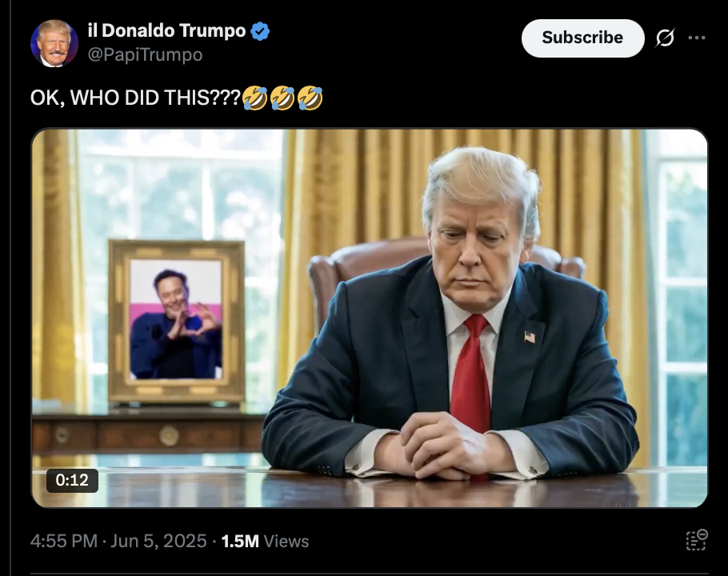Click the 4:55 PM timestamp

[64, 541]
